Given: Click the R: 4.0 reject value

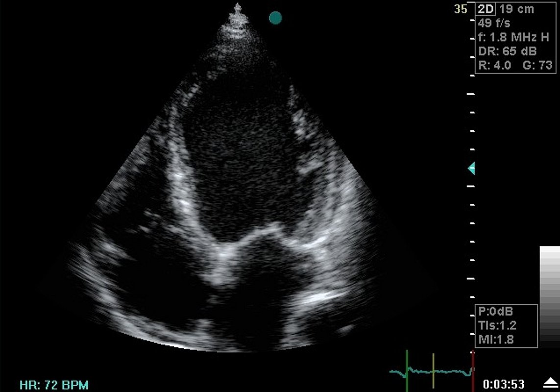Looking at the screenshot, I should [495, 65].
